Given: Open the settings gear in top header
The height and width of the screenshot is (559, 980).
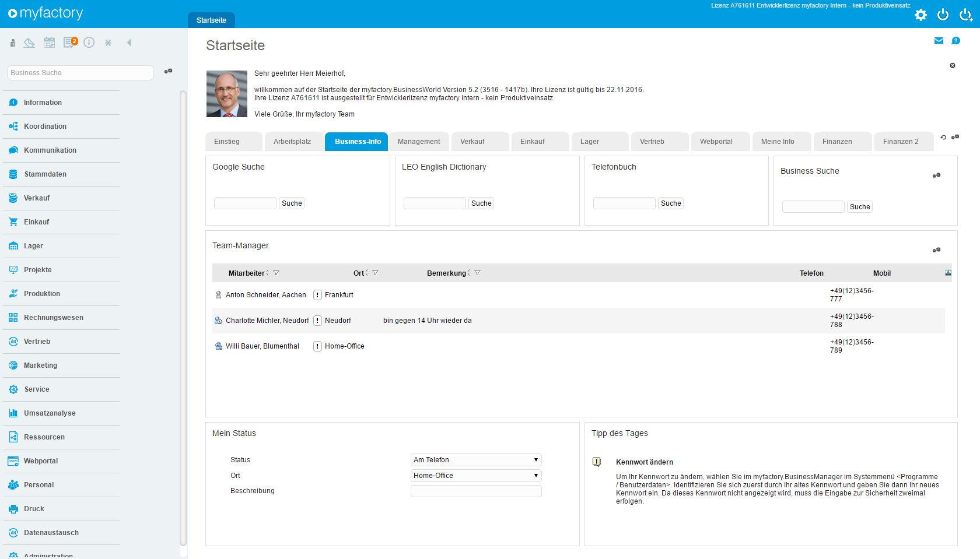Looking at the screenshot, I should 921,15.
